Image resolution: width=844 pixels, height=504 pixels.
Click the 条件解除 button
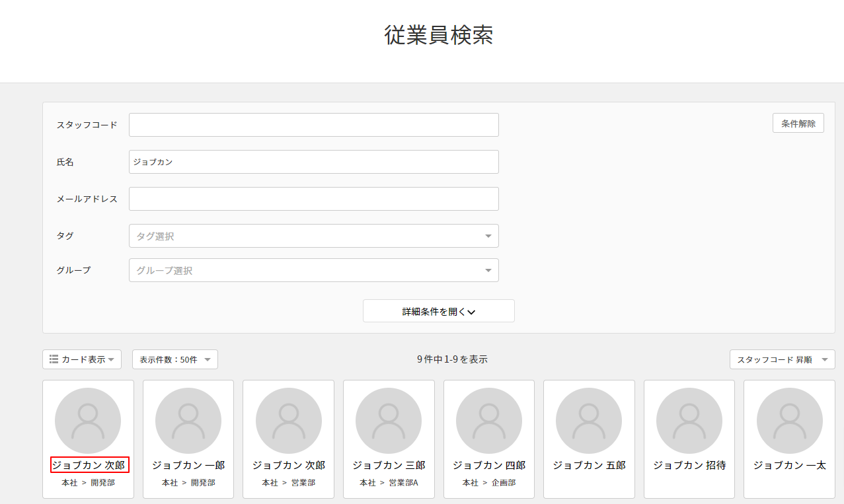point(798,124)
